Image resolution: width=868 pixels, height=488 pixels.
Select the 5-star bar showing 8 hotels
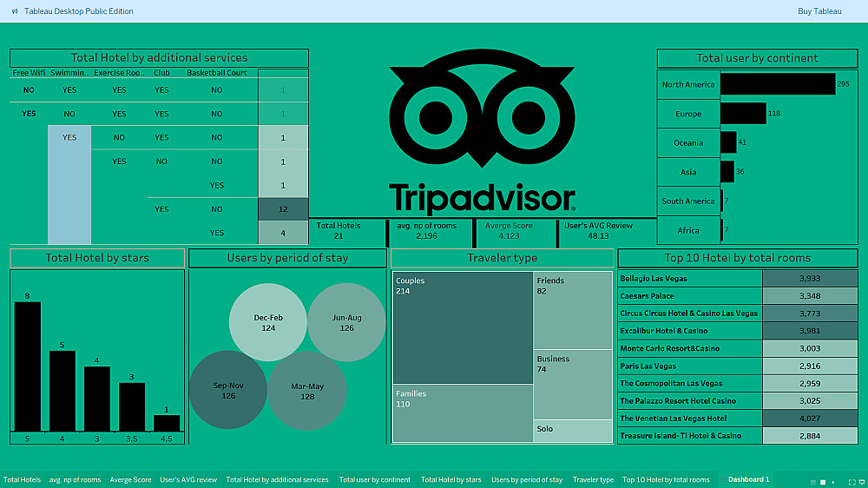(28, 366)
